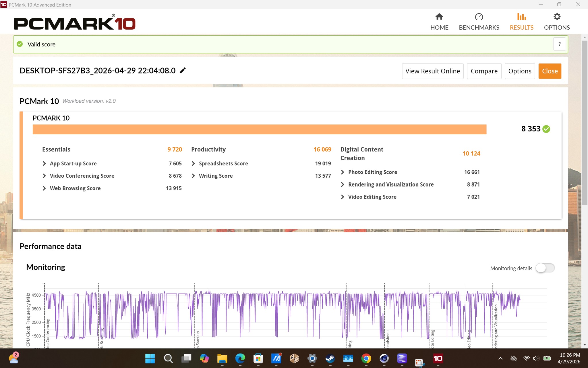
Task: Click the vertical scrollbar thumb
Action: tap(585, 123)
